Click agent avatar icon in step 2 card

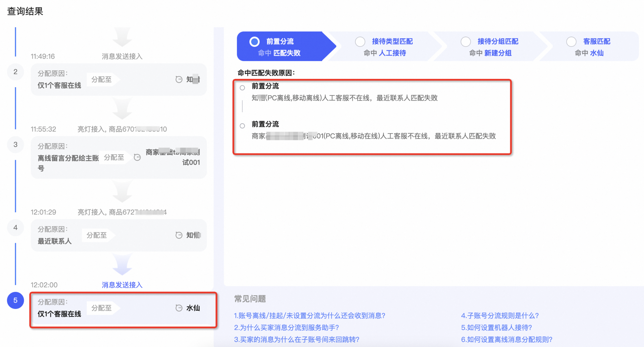coord(179,79)
